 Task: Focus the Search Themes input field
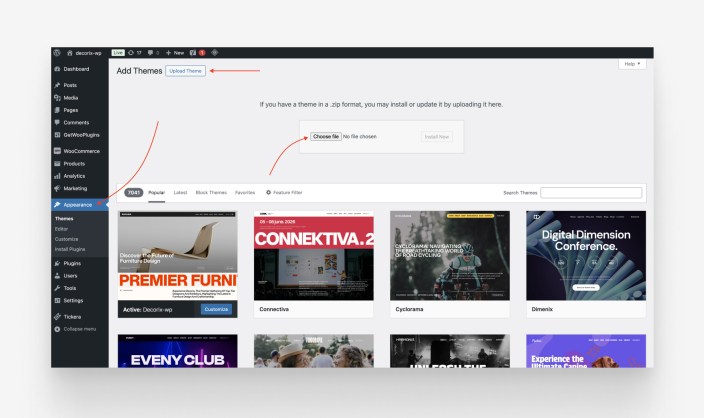(591, 193)
